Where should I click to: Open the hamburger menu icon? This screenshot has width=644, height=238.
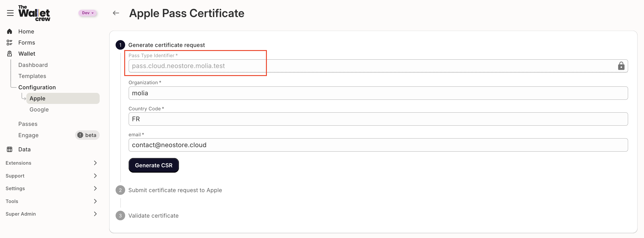click(x=10, y=13)
